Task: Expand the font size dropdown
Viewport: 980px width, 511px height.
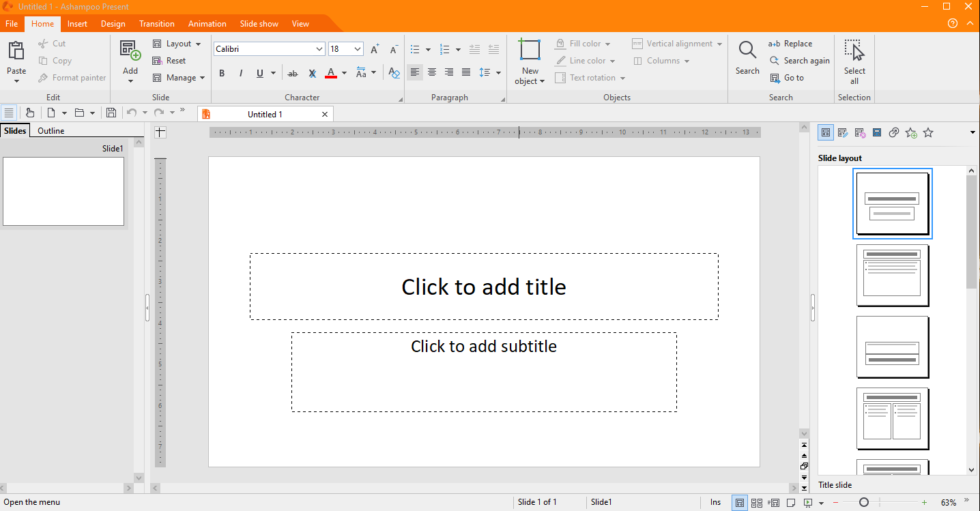Action: (358, 49)
